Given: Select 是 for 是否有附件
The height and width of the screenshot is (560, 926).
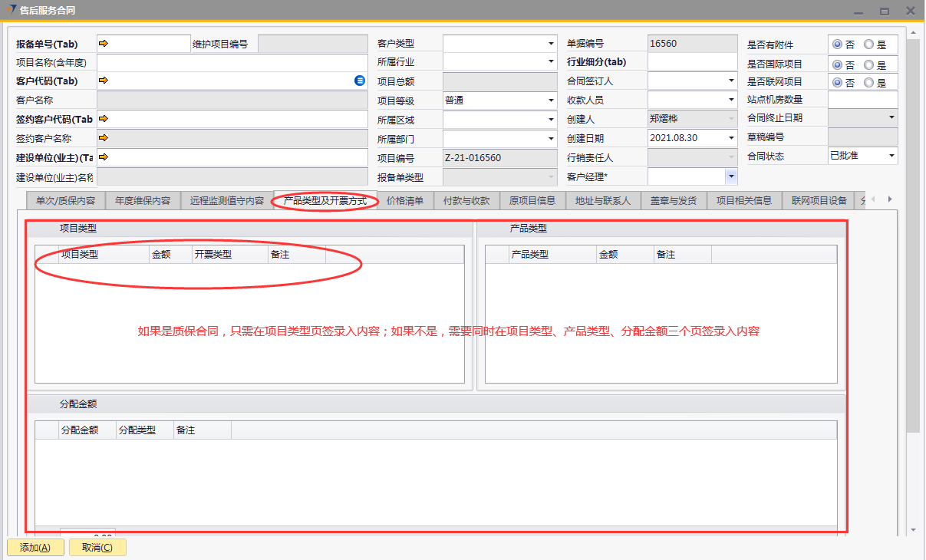Looking at the screenshot, I should tap(868, 45).
